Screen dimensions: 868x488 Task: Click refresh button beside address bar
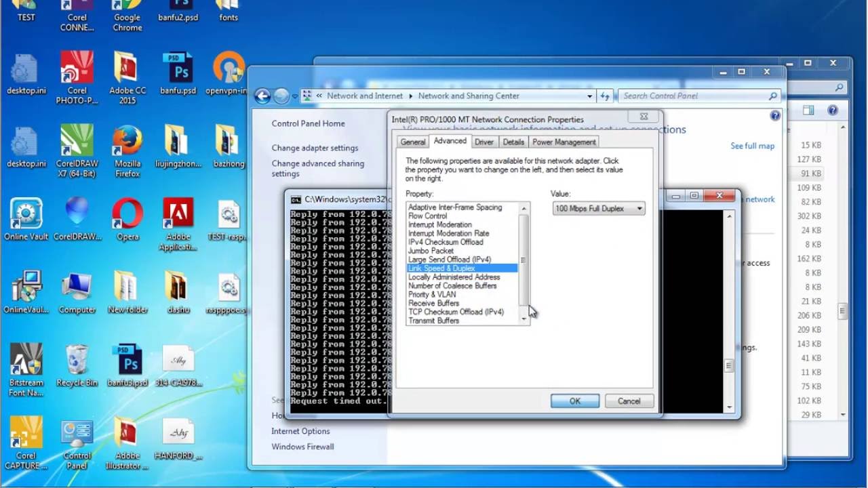click(x=605, y=96)
